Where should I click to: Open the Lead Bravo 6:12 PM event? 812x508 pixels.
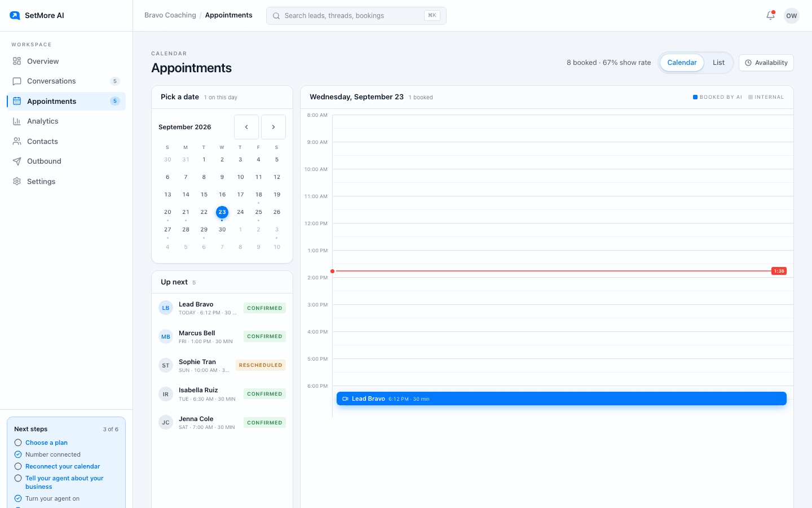(x=562, y=398)
